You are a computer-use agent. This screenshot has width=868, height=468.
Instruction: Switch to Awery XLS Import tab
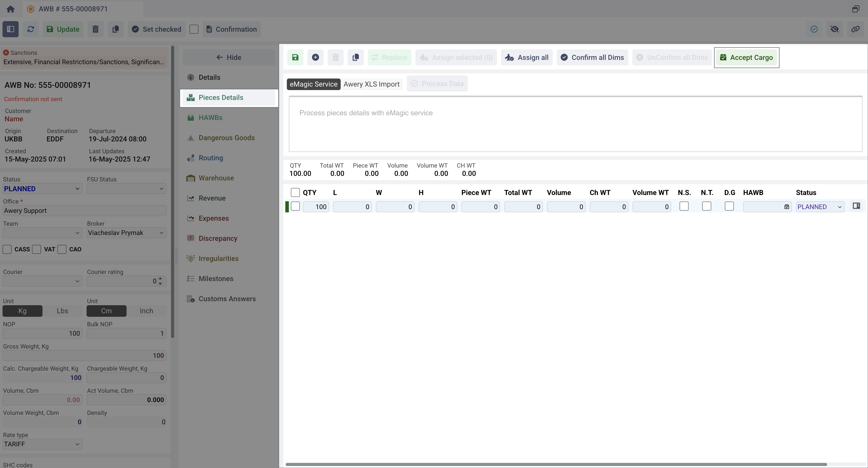(371, 84)
